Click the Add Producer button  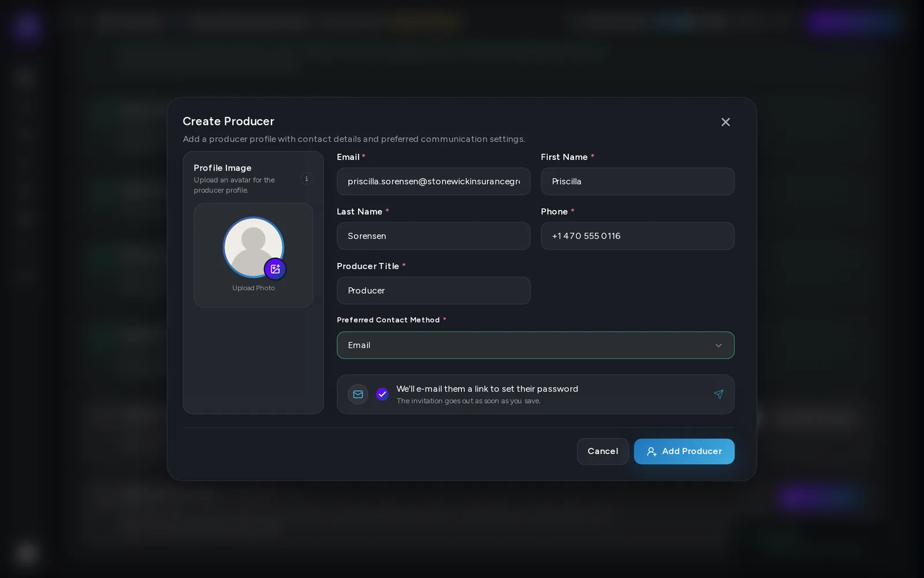(684, 451)
